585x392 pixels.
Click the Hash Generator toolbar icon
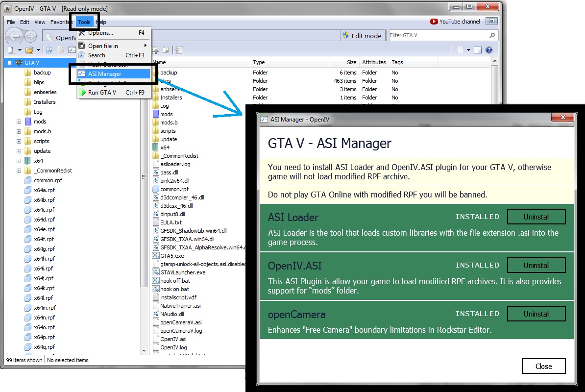pyautogui.click(x=60, y=50)
